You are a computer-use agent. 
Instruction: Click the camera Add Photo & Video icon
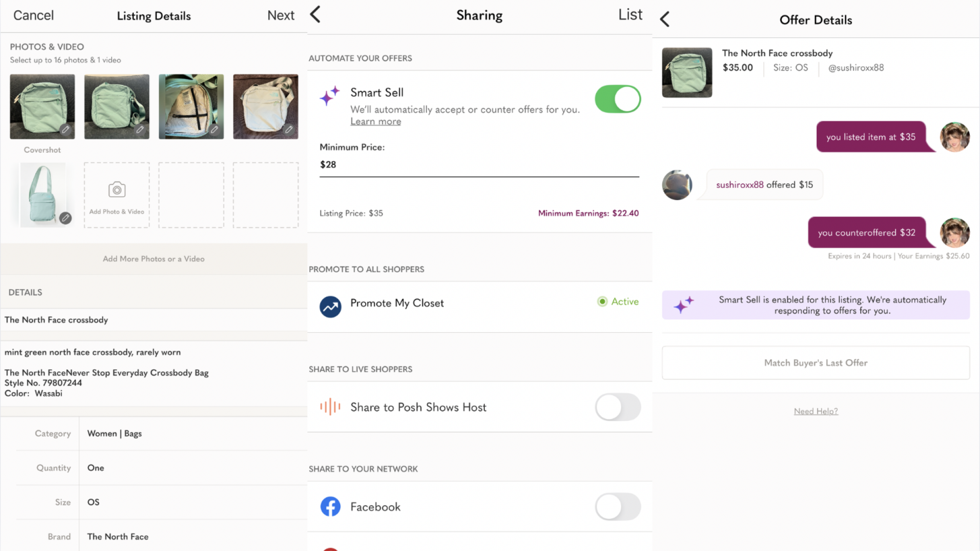[x=117, y=190]
